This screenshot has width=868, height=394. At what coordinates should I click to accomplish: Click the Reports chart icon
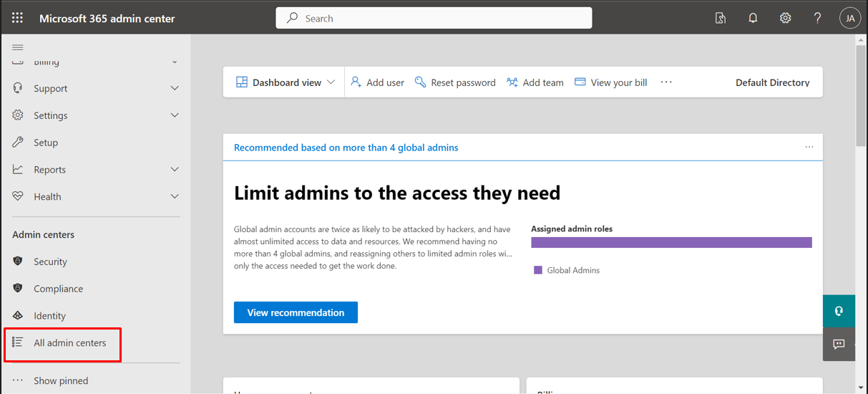point(18,170)
